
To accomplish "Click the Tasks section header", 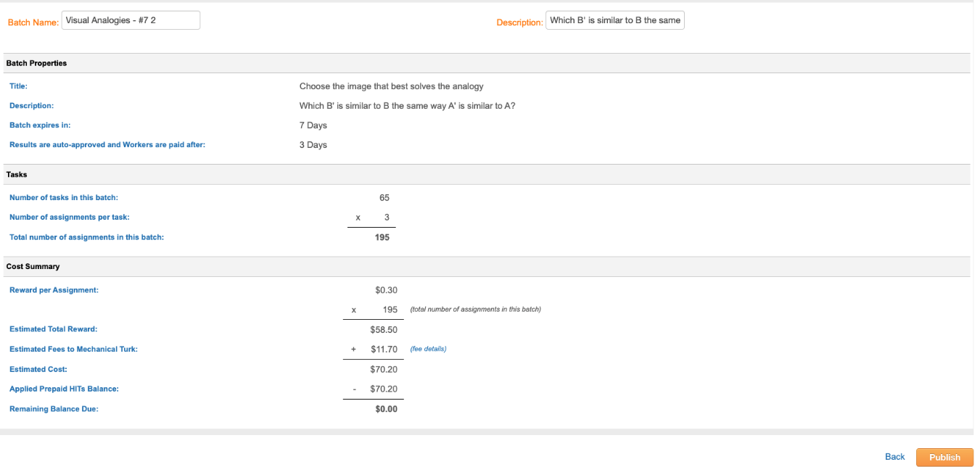I will point(17,174).
